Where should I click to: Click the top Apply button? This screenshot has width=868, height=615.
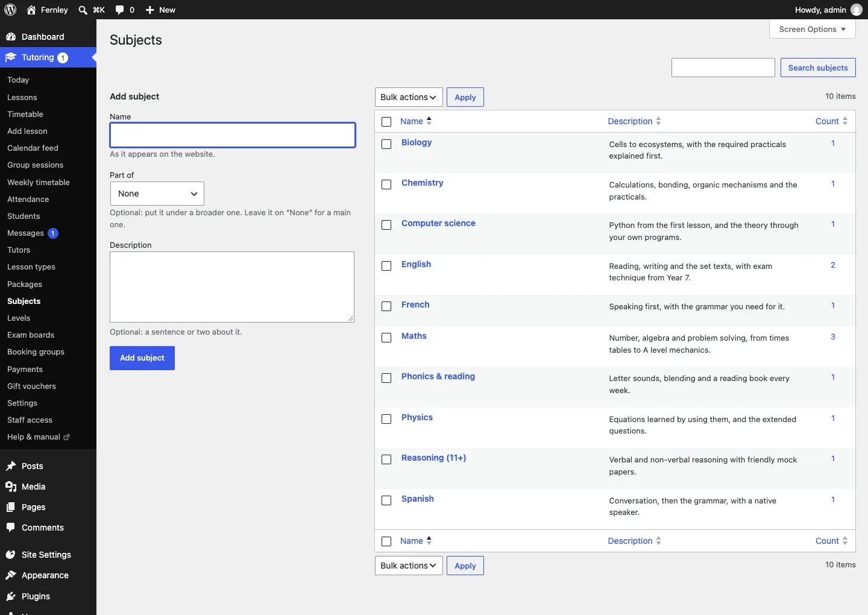pos(465,97)
